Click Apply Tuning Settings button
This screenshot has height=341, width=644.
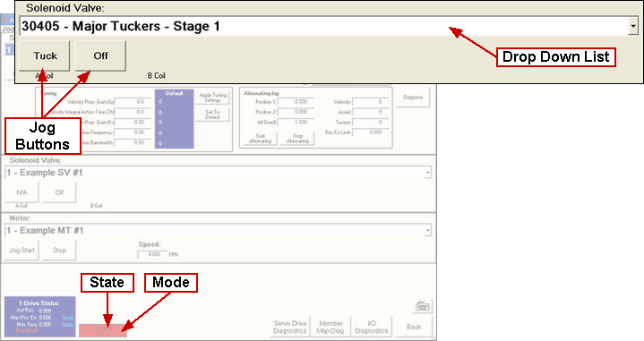pos(213,98)
